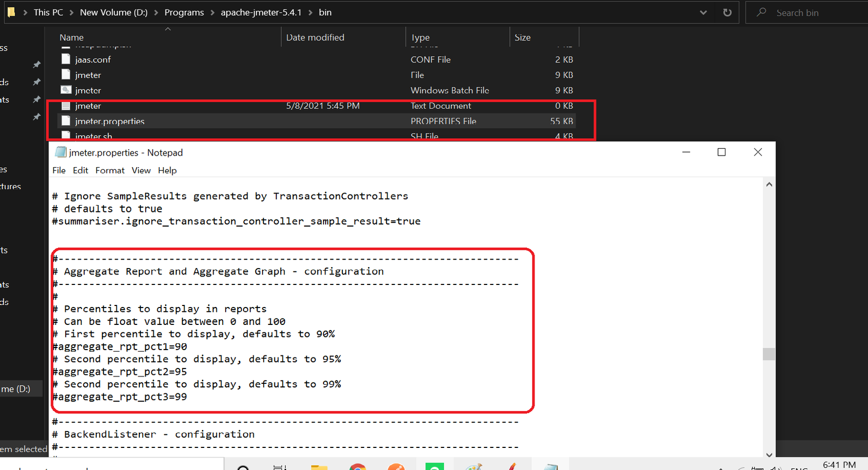
Task: Navigate to the Programs breadcrumb folder
Action: tap(184, 13)
